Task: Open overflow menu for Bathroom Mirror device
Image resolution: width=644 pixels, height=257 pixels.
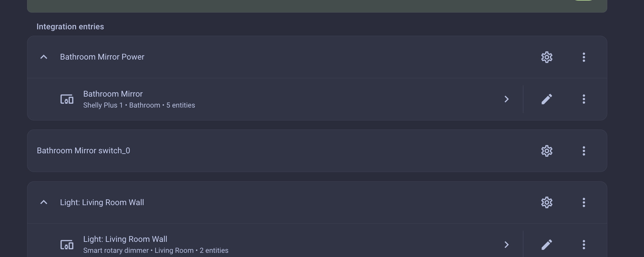Action: 584,99
